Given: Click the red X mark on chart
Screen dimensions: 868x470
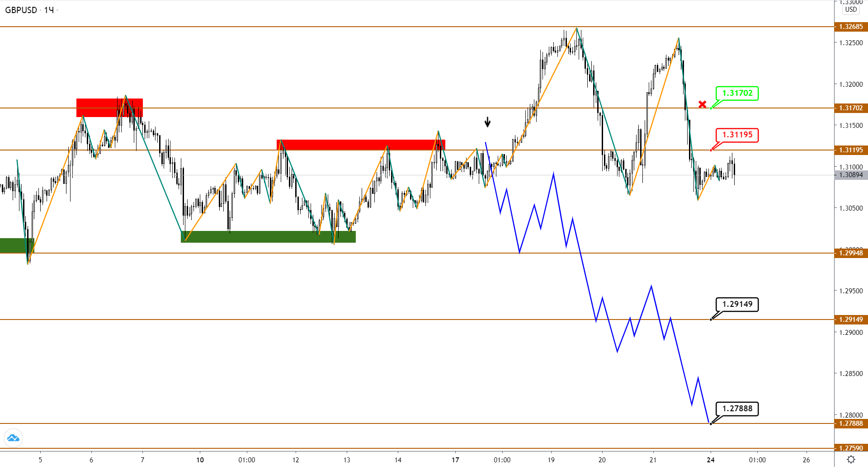Looking at the screenshot, I should (x=702, y=104).
